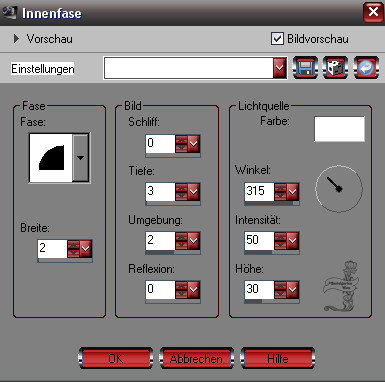Image resolution: width=385 pixels, height=382 pixels.
Task: Open the Einstellungen presets dropdown
Action: tap(279, 68)
